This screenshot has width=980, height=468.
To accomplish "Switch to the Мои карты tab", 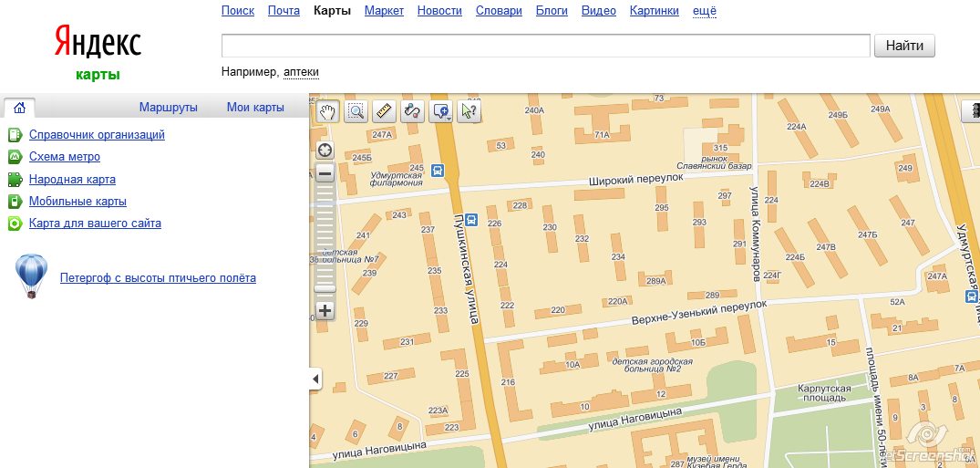I will click(x=255, y=108).
